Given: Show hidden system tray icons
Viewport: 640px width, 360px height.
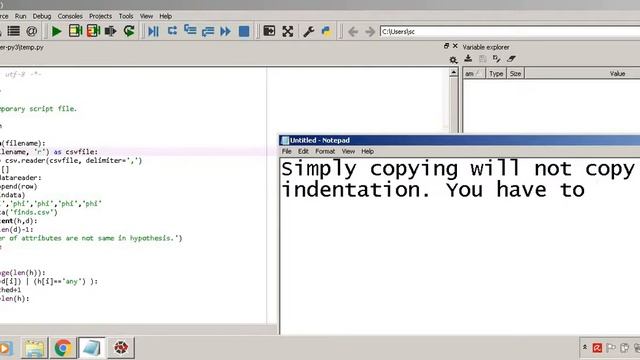Looking at the screenshot, I should pyautogui.click(x=584, y=347).
